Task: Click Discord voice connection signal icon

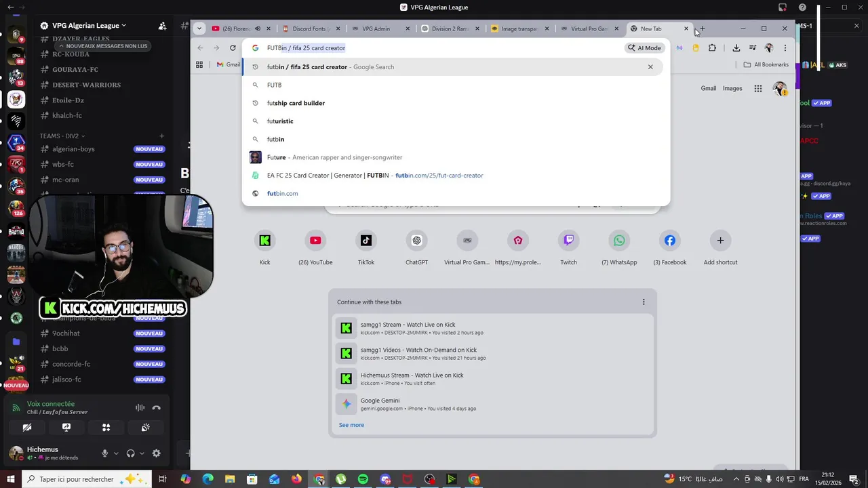Action: pos(16,407)
